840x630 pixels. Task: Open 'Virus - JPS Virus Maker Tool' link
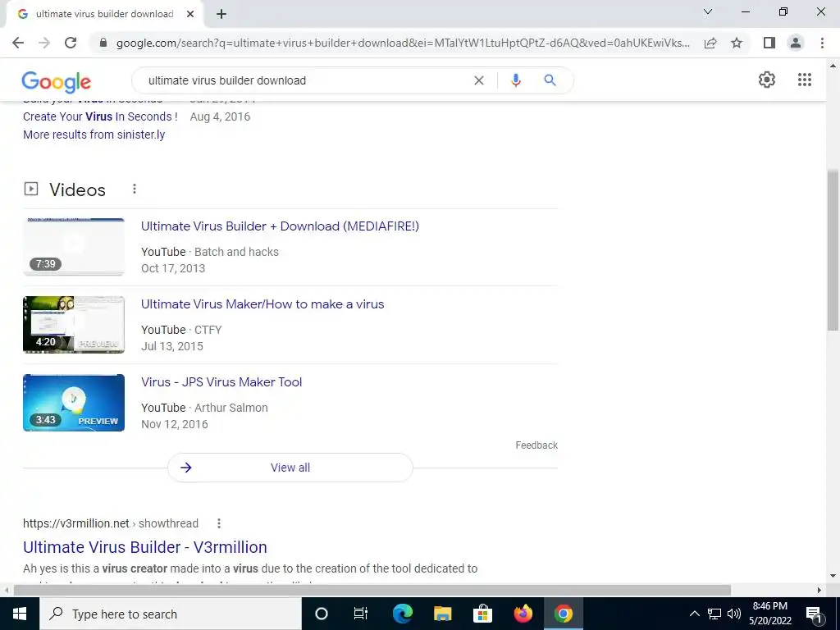(x=221, y=382)
